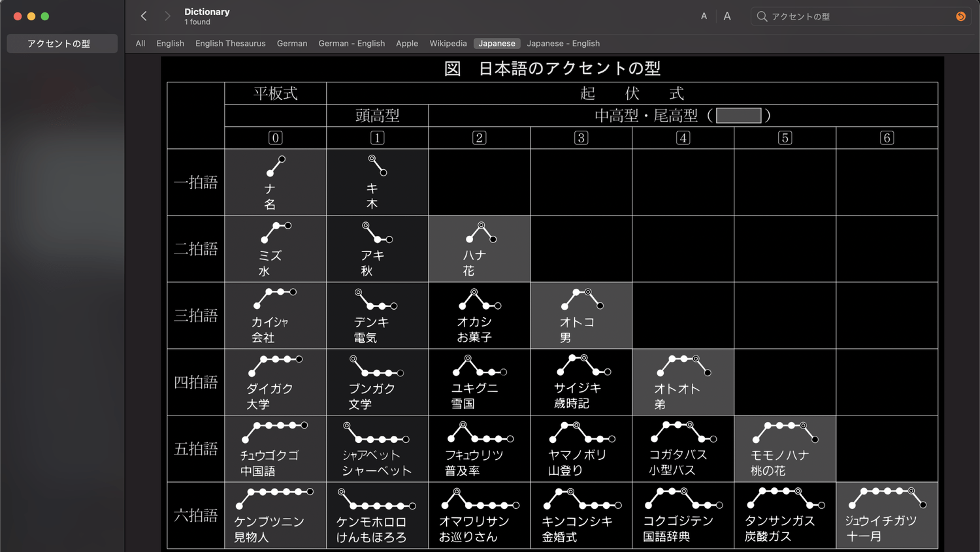Screen dimensions: 980x552
Task: Click the ハナ 花 accent diagram cell
Action: 479,248
